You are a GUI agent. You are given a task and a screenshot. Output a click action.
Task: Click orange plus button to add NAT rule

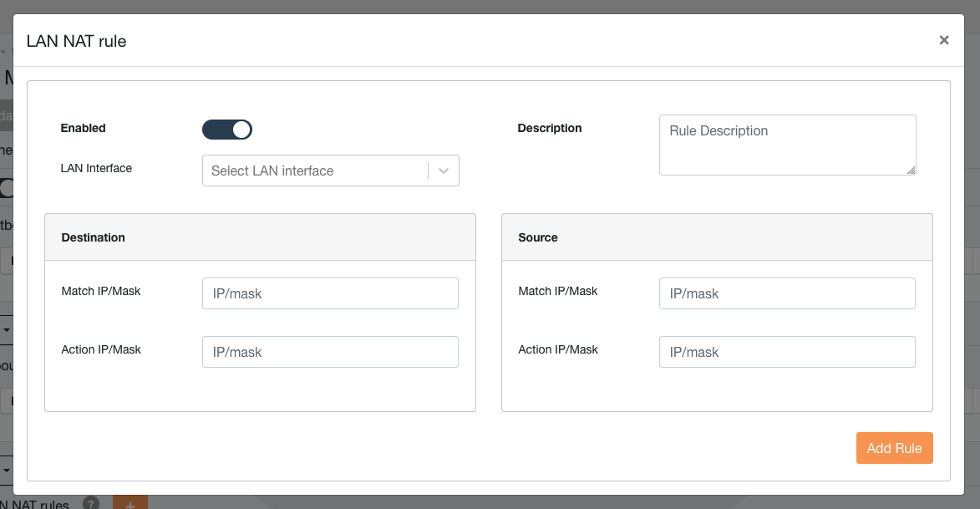pyautogui.click(x=129, y=504)
